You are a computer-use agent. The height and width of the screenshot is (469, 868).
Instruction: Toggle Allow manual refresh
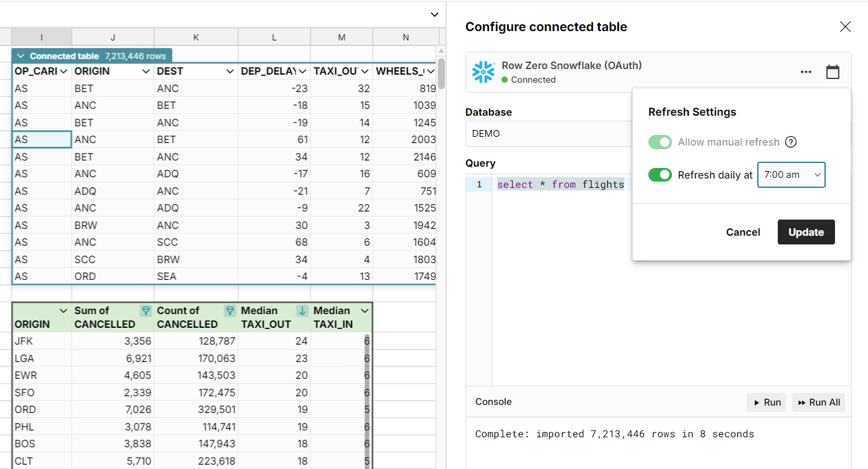coord(660,142)
